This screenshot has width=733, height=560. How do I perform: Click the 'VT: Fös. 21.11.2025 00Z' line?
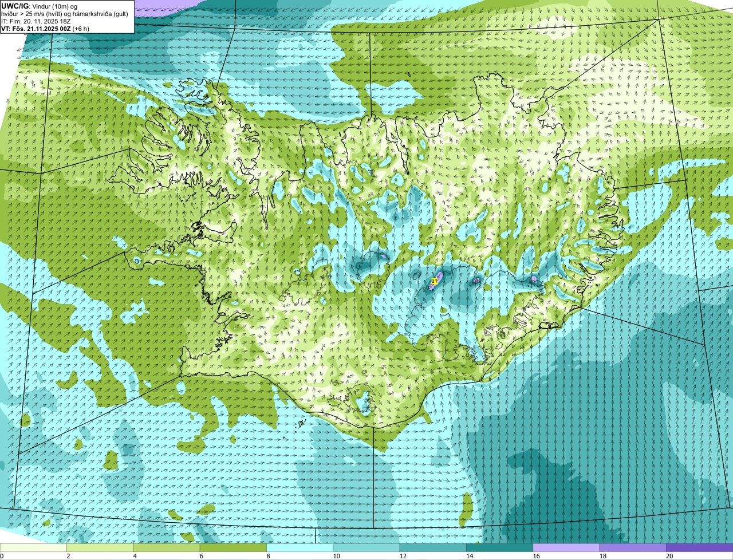tap(36, 29)
